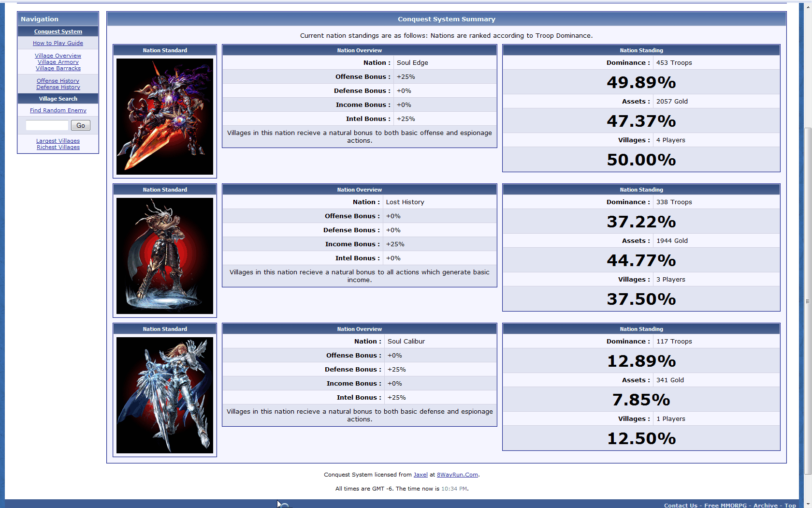Open Largest Villages list
Viewport: 812px width, 508px height.
coord(58,141)
